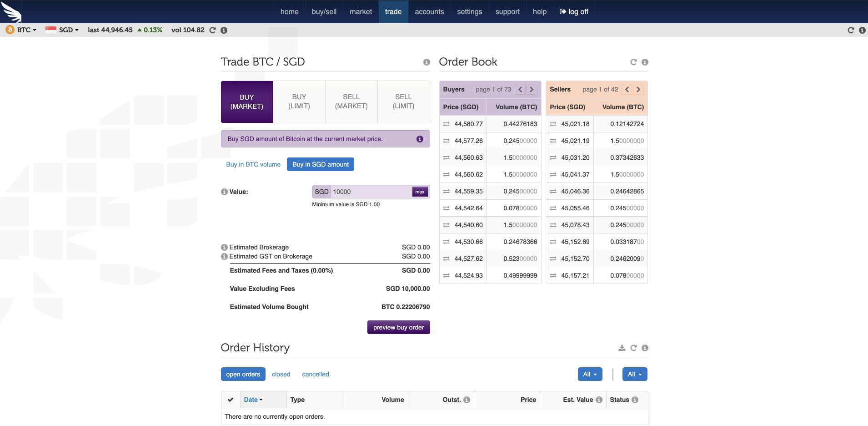Viewport: 868px width, 426px height.
Task: Click the max button in Value field
Action: pos(420,192)
